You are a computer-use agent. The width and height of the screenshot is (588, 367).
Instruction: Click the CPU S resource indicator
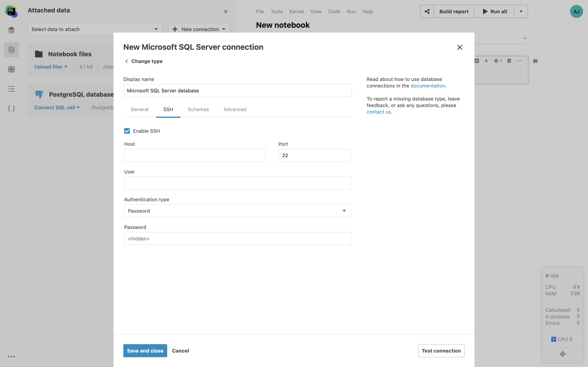[x=562, y=339]
